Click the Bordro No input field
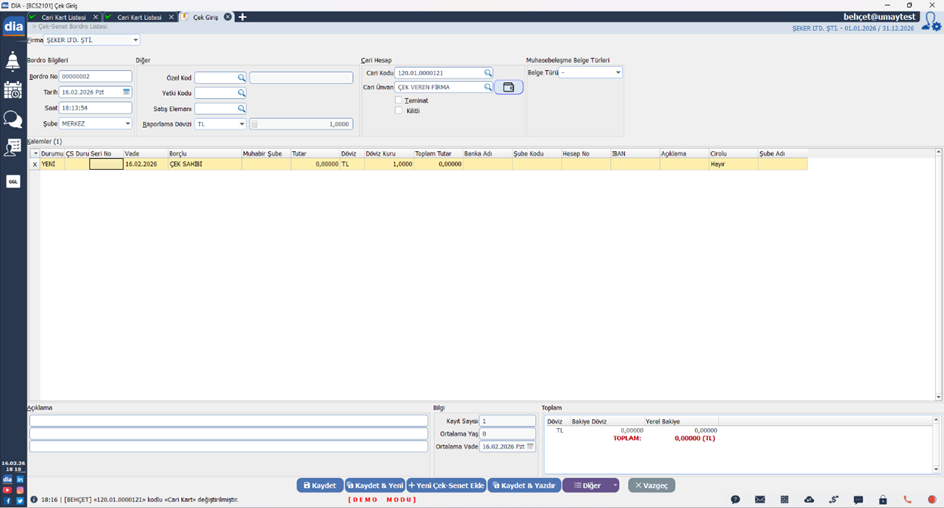944x508 pixels. click(95, 76)
